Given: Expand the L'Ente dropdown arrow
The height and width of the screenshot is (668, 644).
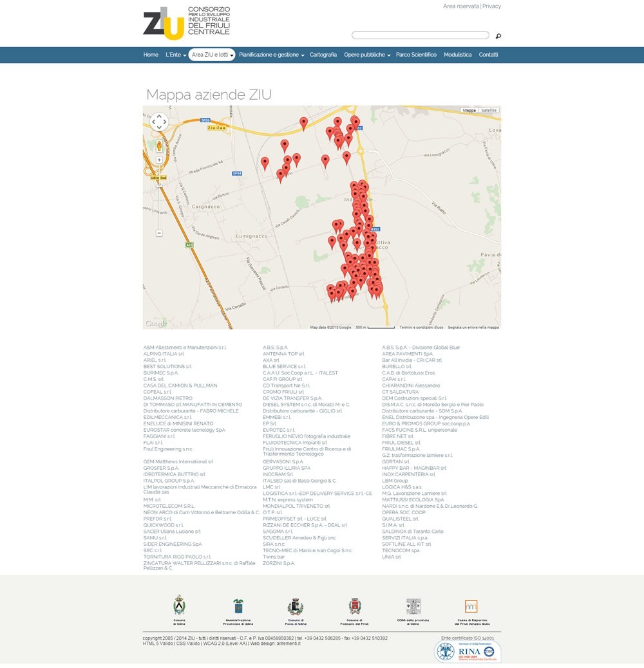Looking at the screenshot, I should (x=185, y=55).
